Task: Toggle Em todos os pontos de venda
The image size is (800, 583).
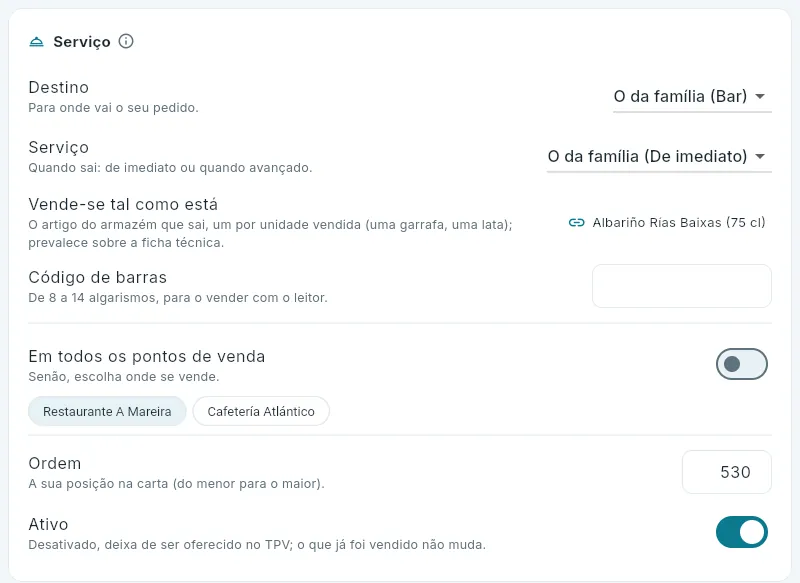Action: [x=741, y=364]
